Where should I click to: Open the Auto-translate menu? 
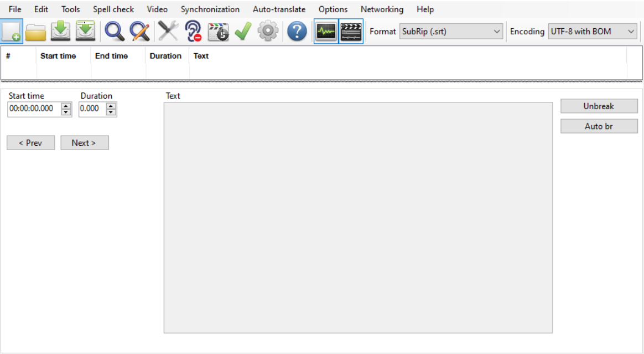pyautogui.click(x=279, y=9)
